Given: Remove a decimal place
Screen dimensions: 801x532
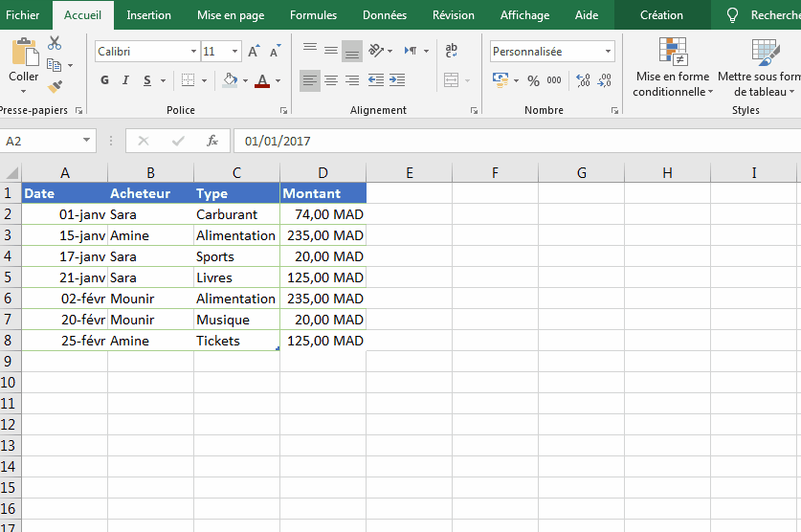Looking at the screenshot, I should pos(604,80).
